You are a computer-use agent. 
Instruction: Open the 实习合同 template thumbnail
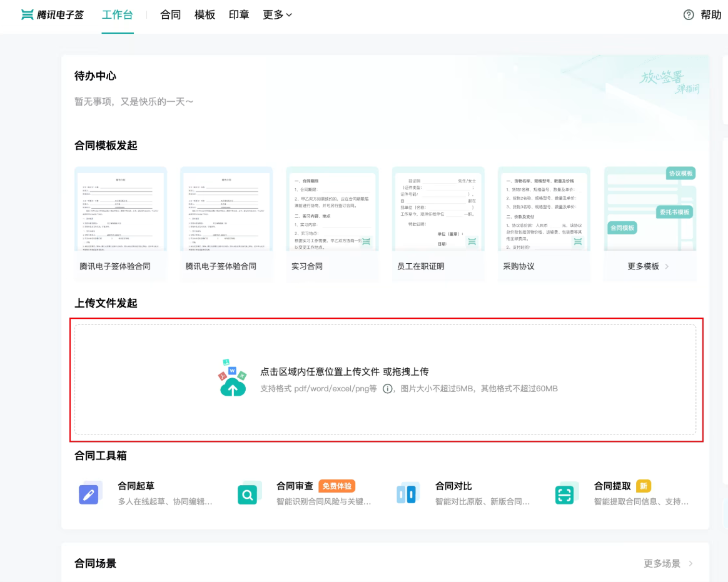(x=332, y=209)
